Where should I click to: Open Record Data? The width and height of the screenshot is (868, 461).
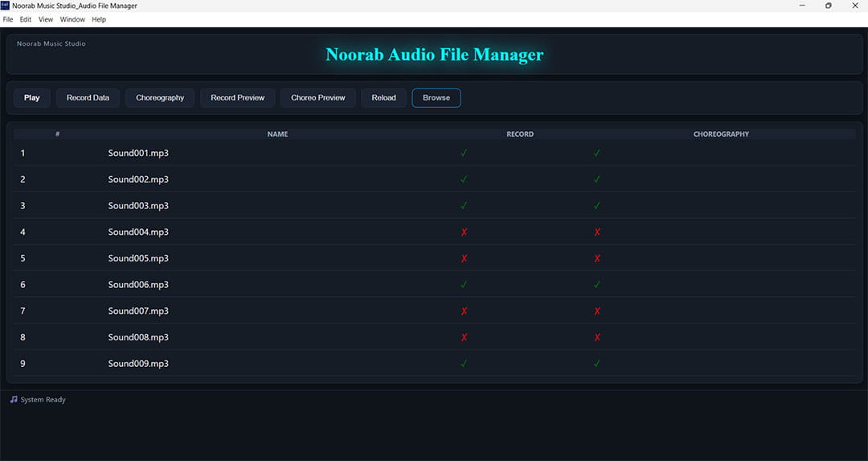88,97
